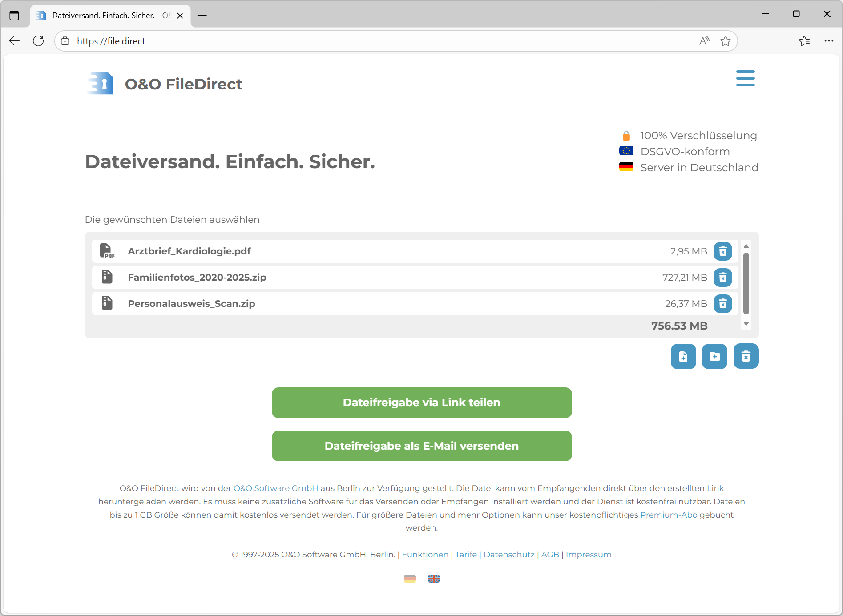This screenshot has height=616, width=843.
Task: Switch language to English flag
Action: (x=434, y=578)
